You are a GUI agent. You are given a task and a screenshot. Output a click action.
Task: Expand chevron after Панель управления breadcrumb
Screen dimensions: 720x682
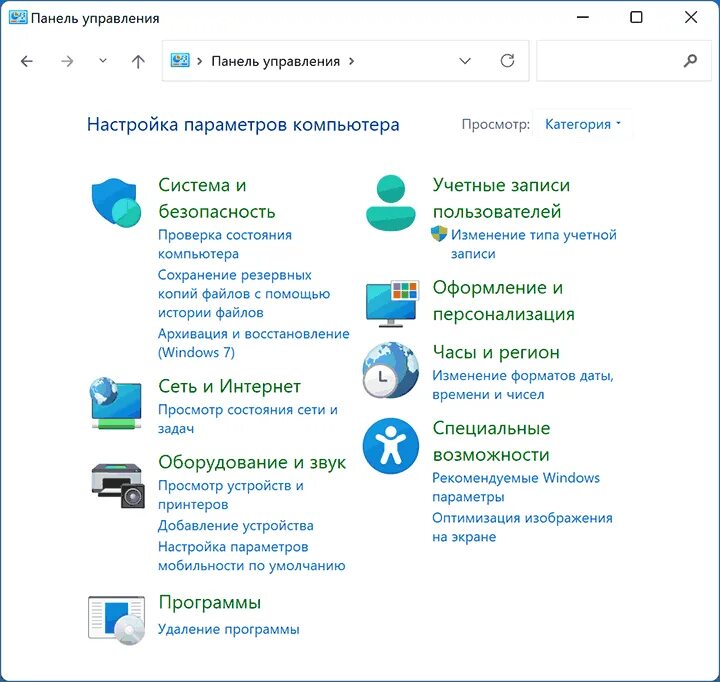[351, 61]
